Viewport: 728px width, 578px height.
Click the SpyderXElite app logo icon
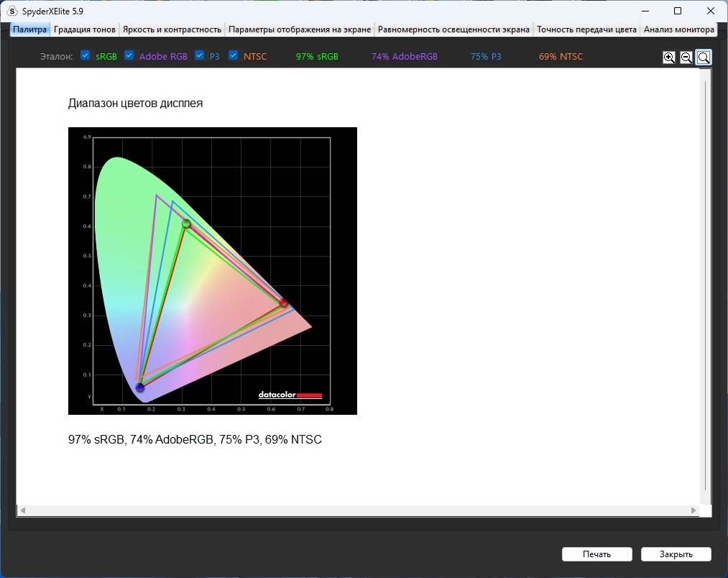12,11
